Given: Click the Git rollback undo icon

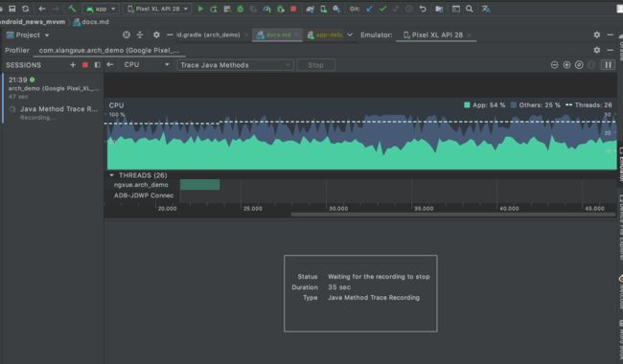Looking at the screenshot, I should 423,9.
